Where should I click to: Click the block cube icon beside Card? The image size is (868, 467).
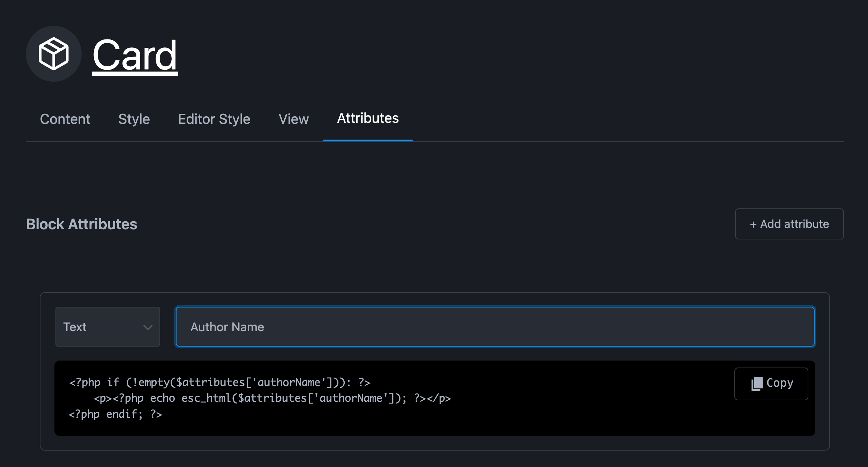(53, 54)
